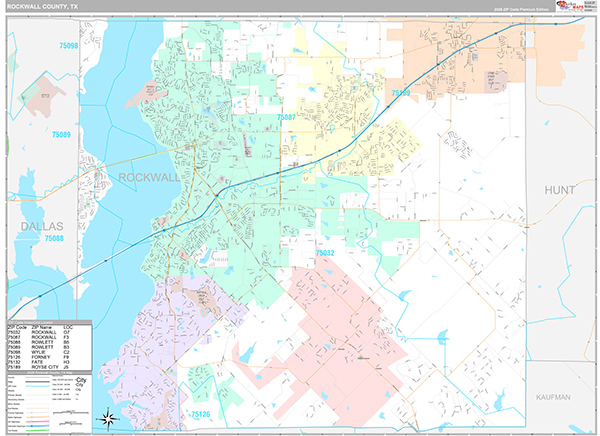
Task: Click the DALLAS county name label
Action: [x=42, y=226]
